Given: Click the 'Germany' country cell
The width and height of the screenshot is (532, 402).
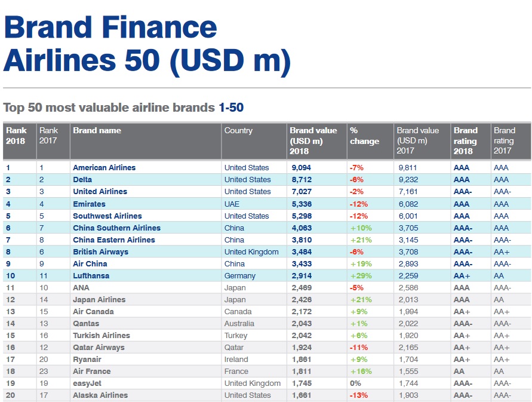Looking at the screenshot, I should click(240, 276).
